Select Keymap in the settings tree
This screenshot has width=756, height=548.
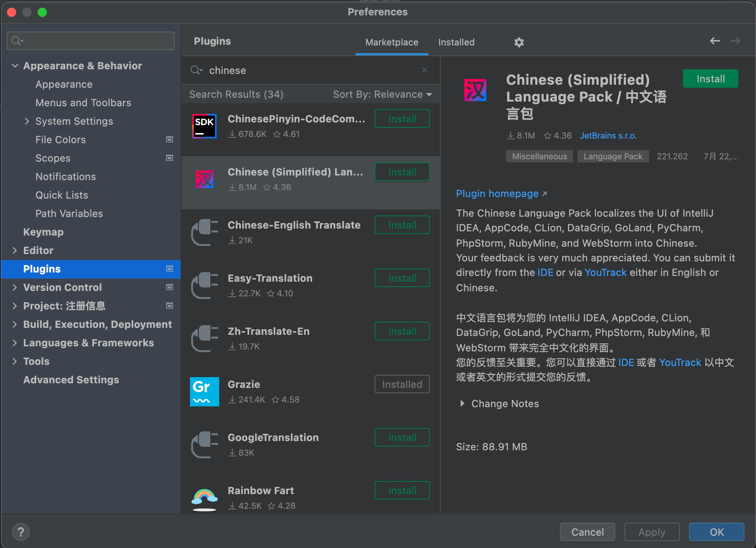tap(43, 232)
